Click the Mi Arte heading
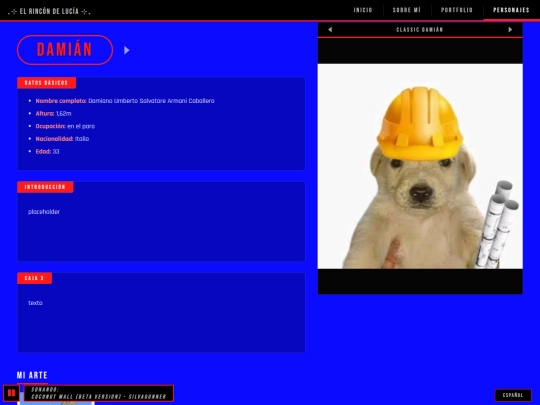 pyautogui.click(x=32, y=375)
